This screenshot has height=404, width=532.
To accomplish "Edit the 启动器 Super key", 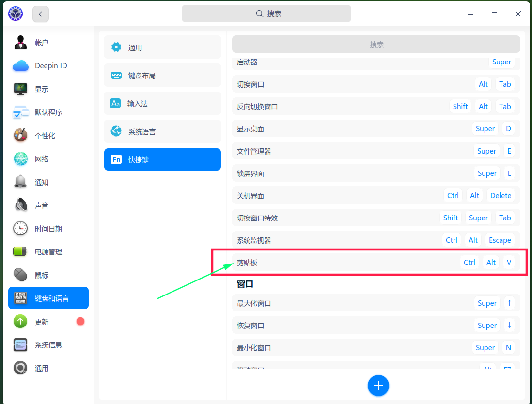I will pyautogui.click(x=501, y=62).
